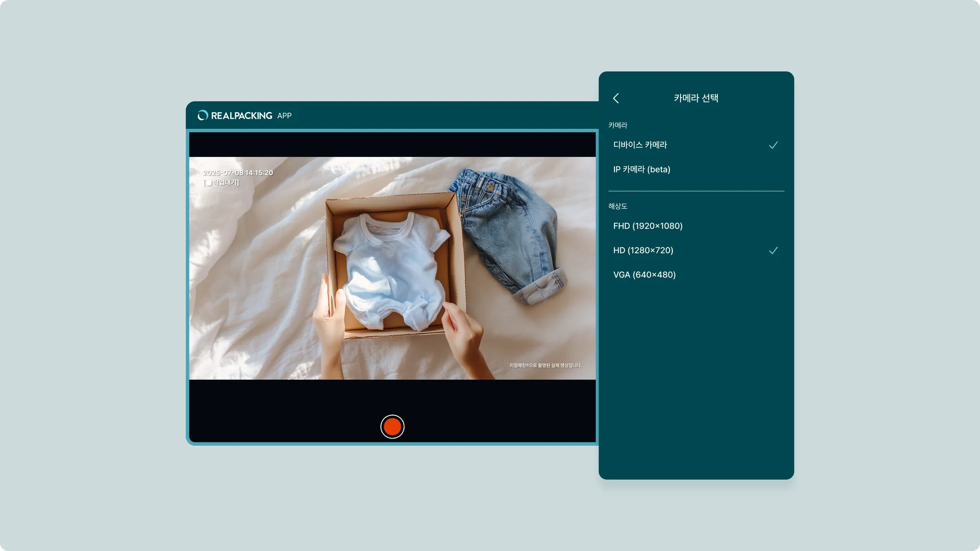
Task: Click the REALPACKING brand text
Action: click(241, 116)
